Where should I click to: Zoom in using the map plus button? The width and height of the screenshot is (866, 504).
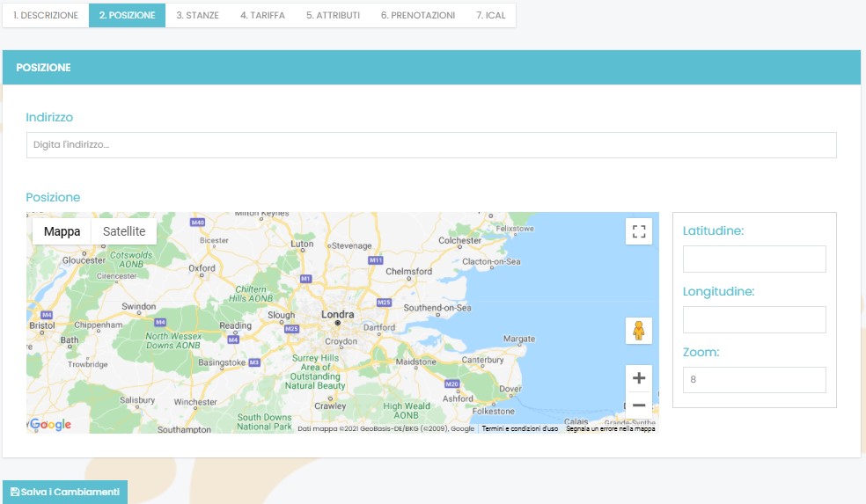click(639, 378)
